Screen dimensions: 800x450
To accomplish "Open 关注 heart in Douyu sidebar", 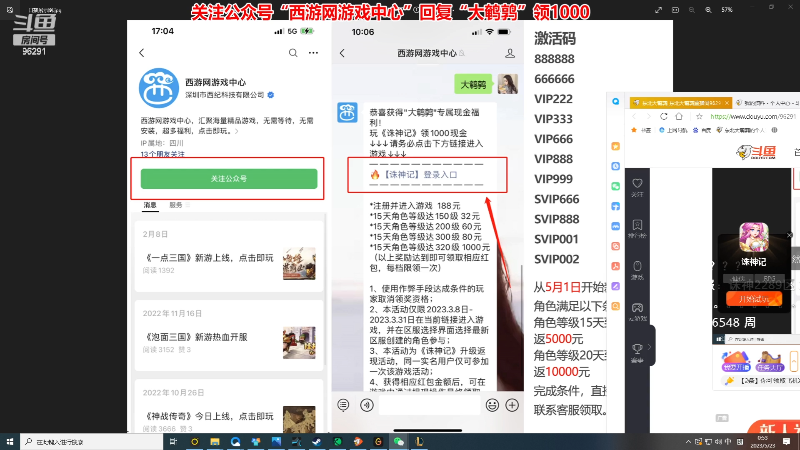I will coord(637,187).
